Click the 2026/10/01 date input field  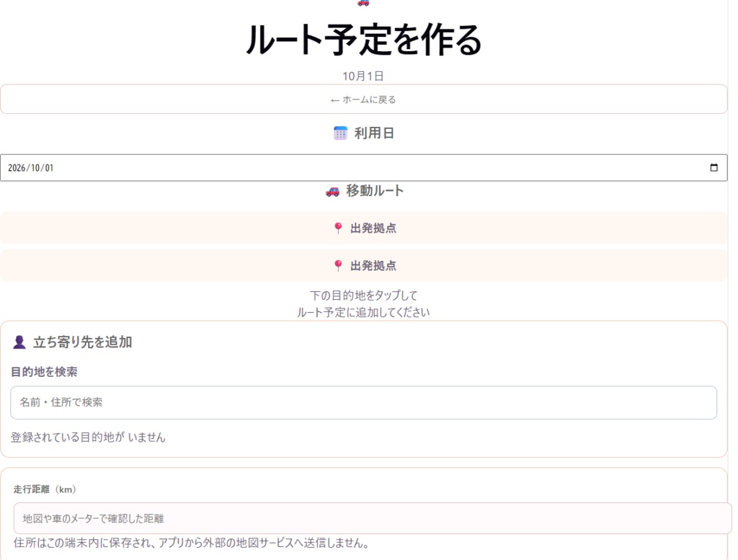pyautogui.click(x=363, y=167)
